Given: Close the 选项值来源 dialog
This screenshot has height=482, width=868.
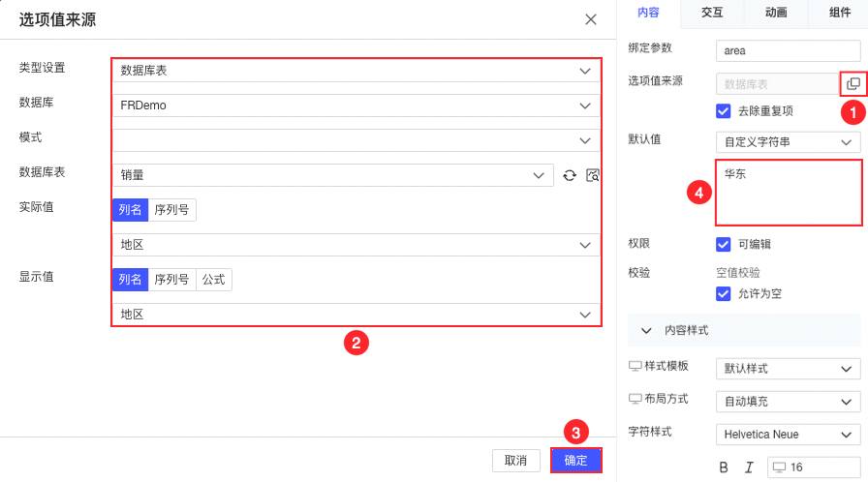Looking at the screenshot, I should [591, 20].
